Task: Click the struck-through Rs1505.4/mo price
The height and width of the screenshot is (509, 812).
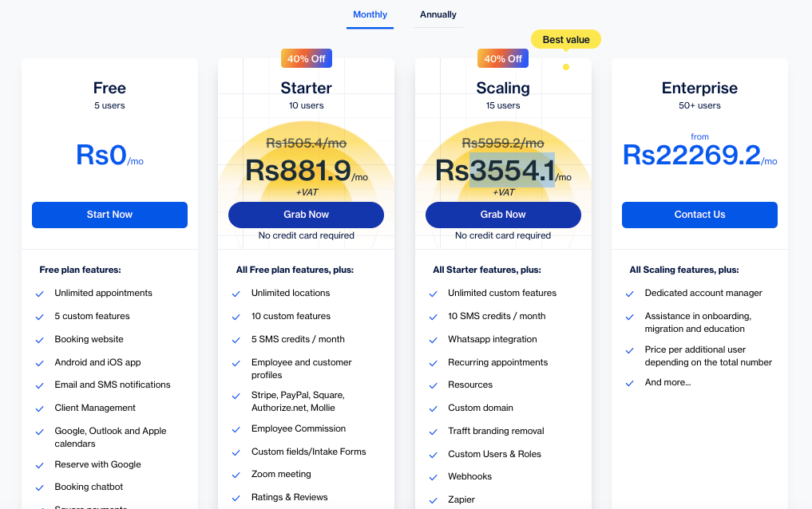Action: 306,143
